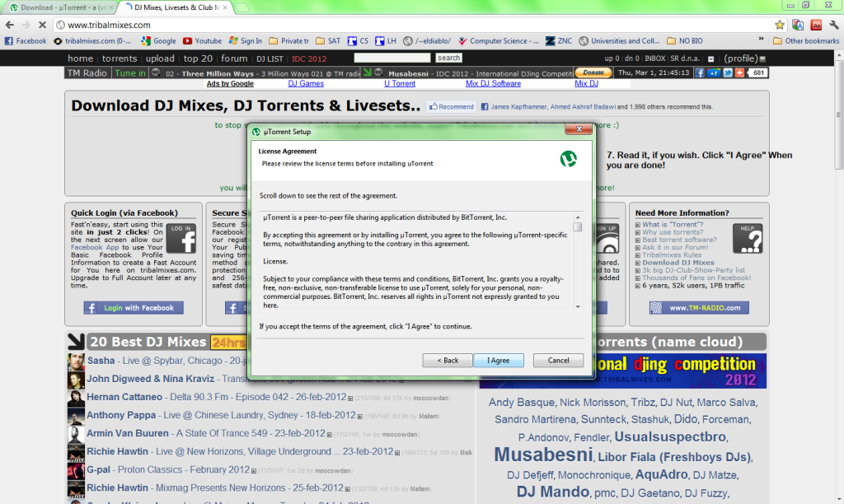
Task: Open the Computer Science bookmark
Action: (x=498, y=41)
